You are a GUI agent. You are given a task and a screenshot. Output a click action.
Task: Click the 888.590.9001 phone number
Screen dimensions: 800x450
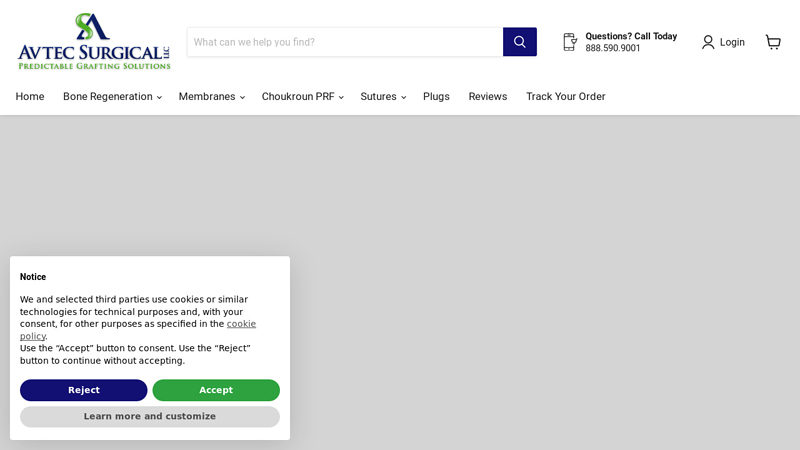pos(612,48)
